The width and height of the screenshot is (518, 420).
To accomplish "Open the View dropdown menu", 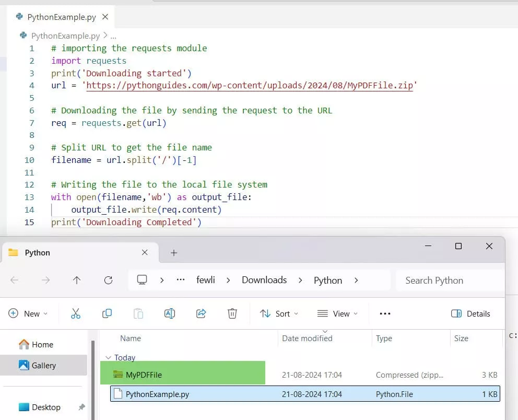I will click(338, 313).
